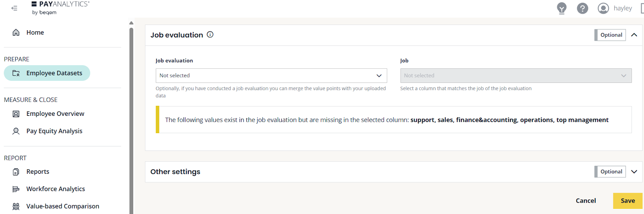Click the sidebar vertical scrollbar
Screen dimensions: 644x214
[x=131, y=121]
